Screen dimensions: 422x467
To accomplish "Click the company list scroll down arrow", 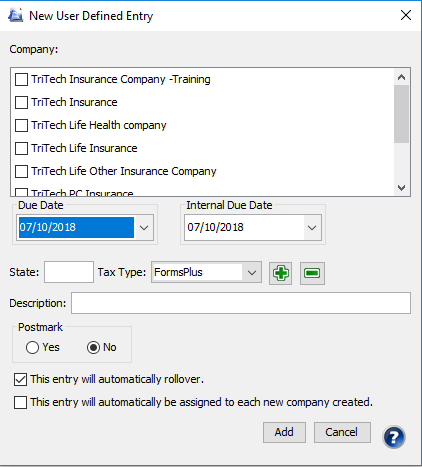I will tap(401, 188).
